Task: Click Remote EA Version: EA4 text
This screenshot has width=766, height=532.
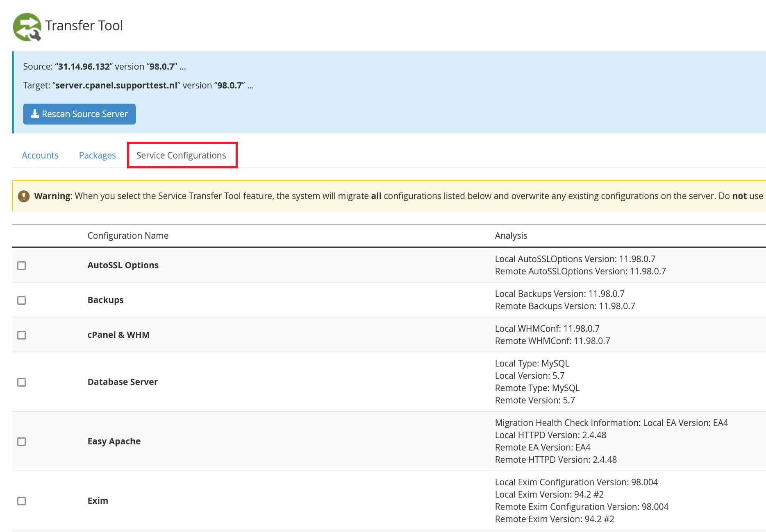Action: (x=543, y=448)
